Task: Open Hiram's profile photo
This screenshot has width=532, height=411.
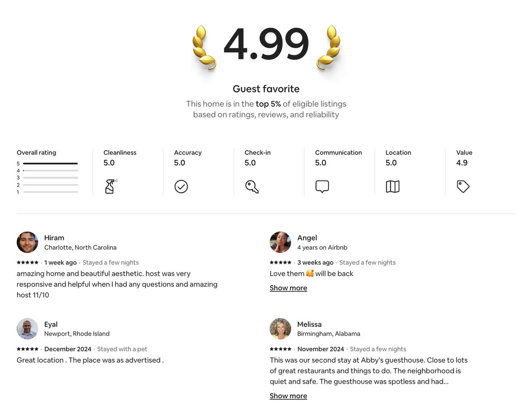Action: pyautogui.click(x=27, y=242)
